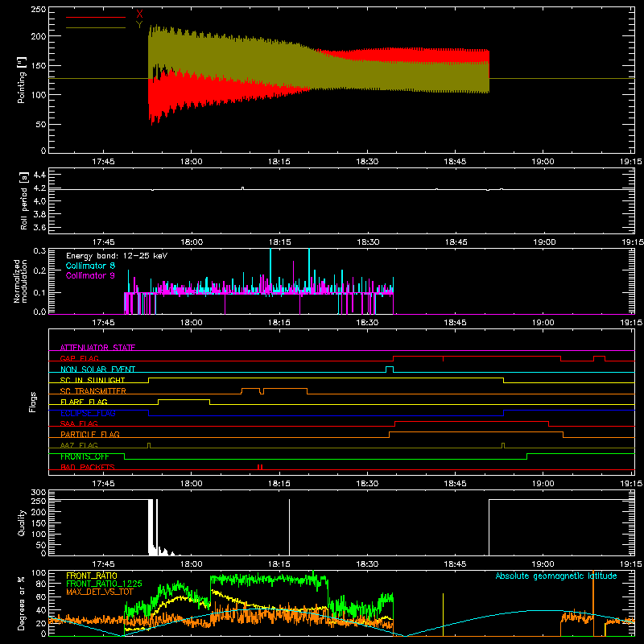Viewport: 644px width, 644px height.
Task: Click the ATTENUATOR_STATE flag label
Action: click(x=97, y=348)
